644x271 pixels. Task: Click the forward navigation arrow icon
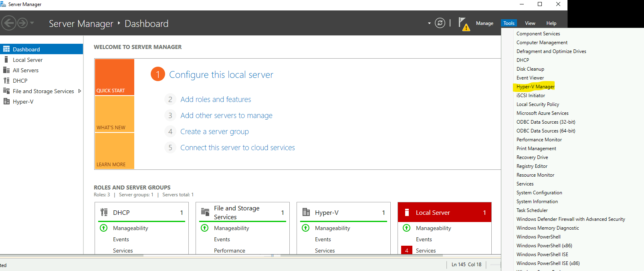point(22,23)
